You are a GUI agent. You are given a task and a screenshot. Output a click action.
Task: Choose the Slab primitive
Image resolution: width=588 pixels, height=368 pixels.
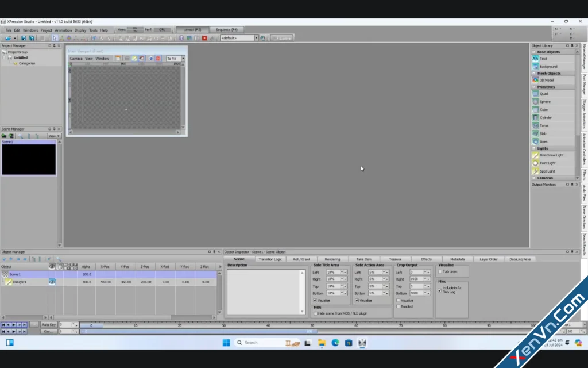tap(553, 133)
